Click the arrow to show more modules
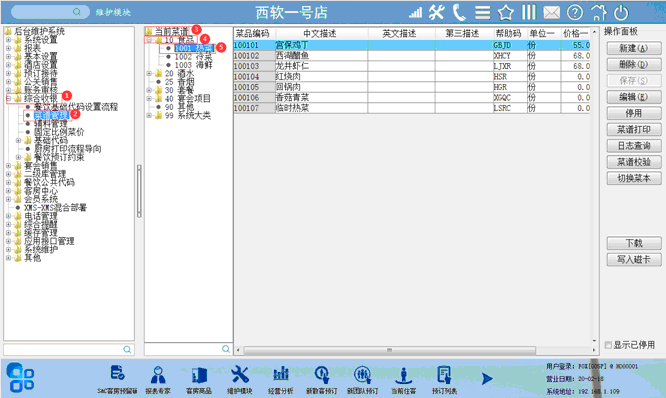Viewport: 666px width, 398px height. (x=487, y=378)
